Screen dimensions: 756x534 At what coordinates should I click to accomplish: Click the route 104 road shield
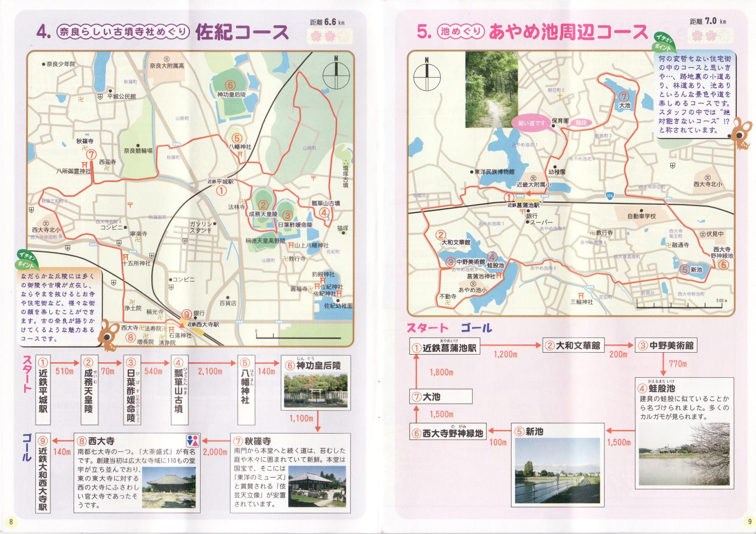click(x=609, y=195)
